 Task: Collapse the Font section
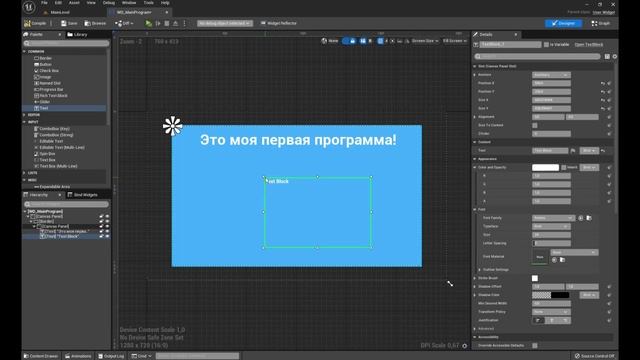[475, 209]
